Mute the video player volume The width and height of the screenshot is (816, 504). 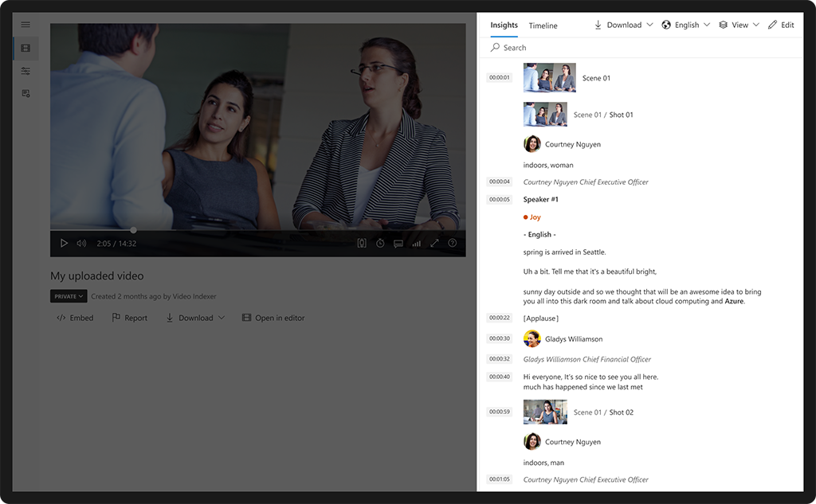coord(81,243)
